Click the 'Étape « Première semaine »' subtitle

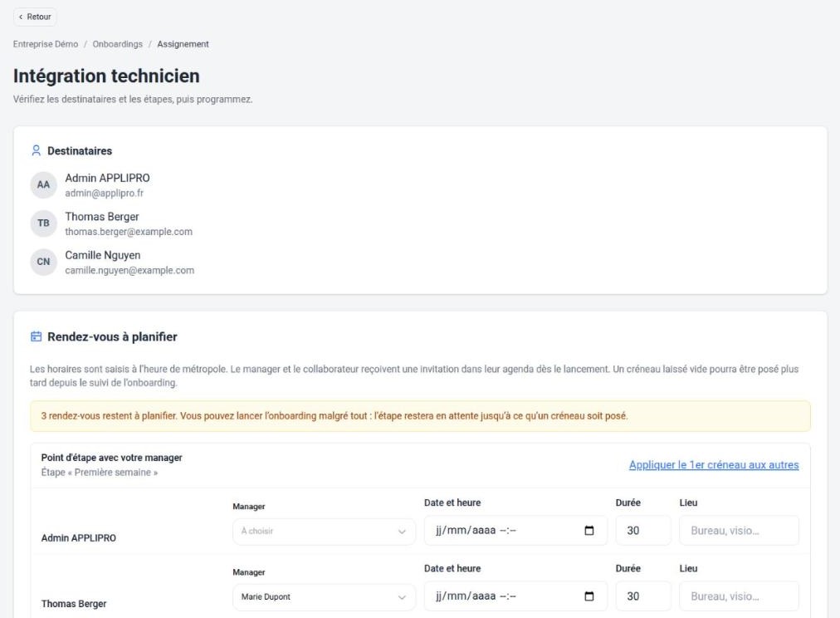click(100, 472)
